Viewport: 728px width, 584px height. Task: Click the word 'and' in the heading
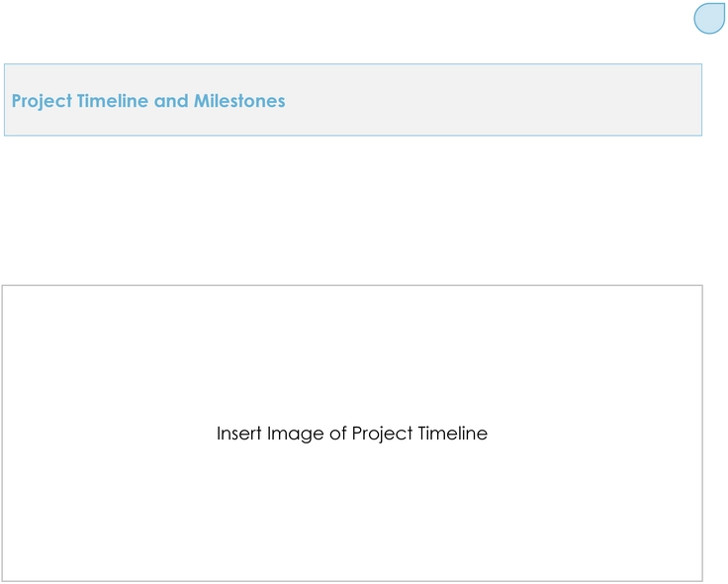pyautogui.click(x=171, y=101)
